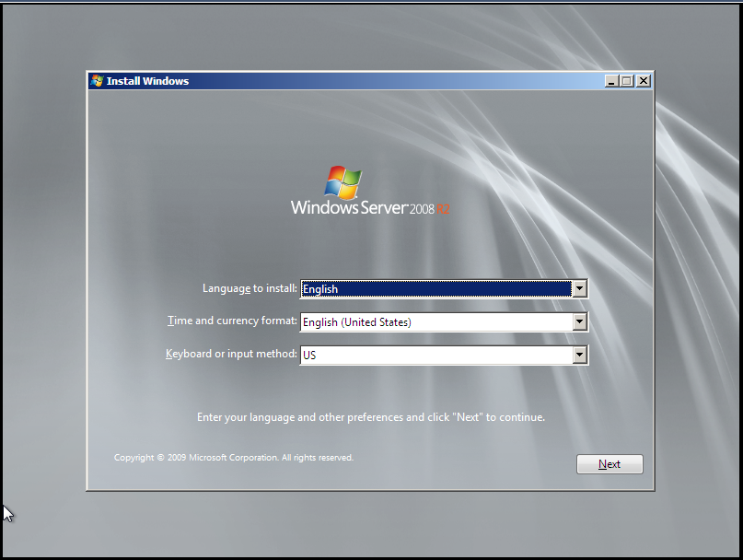Maximize the Install Windows window
The image size is (743, 560).
tap(628, 81)
